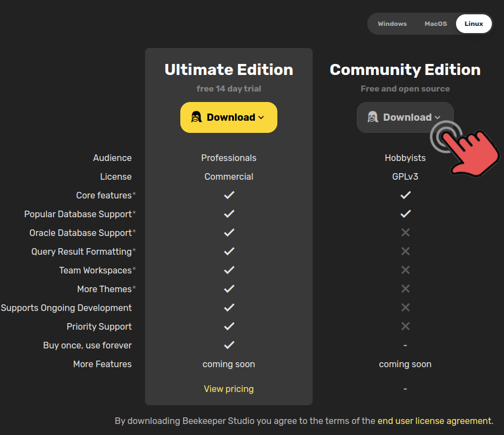
Task: Switch to the MacOS tab
Action: pos(436,24)
